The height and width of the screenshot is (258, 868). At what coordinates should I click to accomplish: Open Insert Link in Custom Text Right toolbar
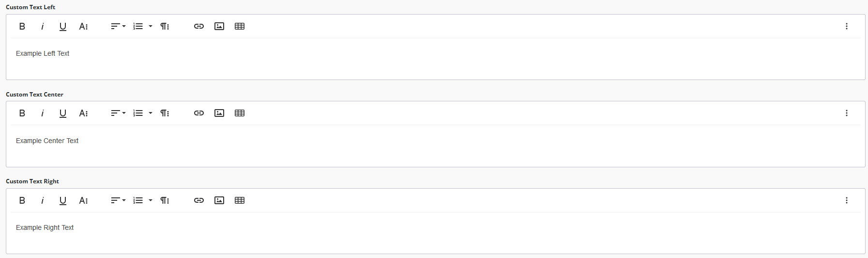[199, 200]
